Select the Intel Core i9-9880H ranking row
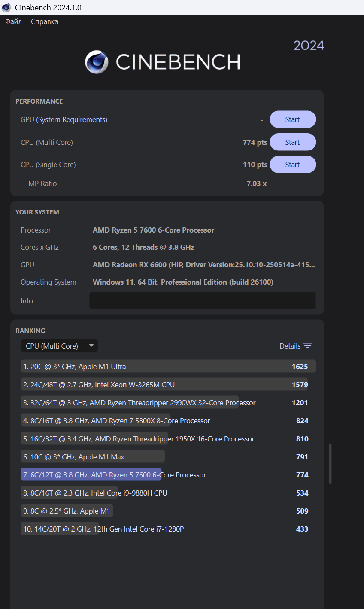 click(168, 493)
